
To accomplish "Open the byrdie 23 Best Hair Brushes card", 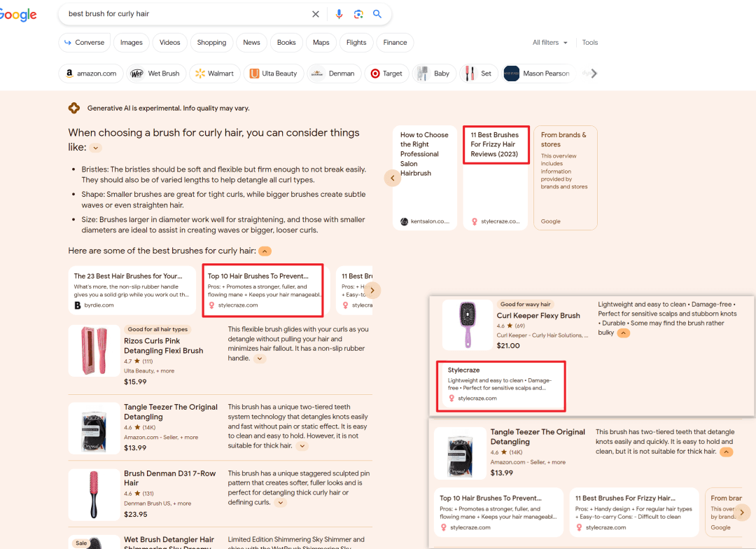I will point(132,291).
